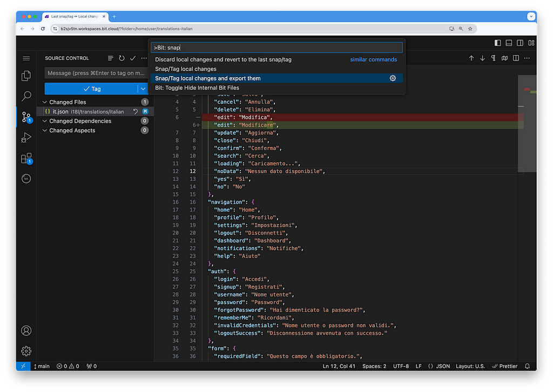Open a new browser tab
The width and height of the screenshot is (553, 392).
[x=114, y=17]
